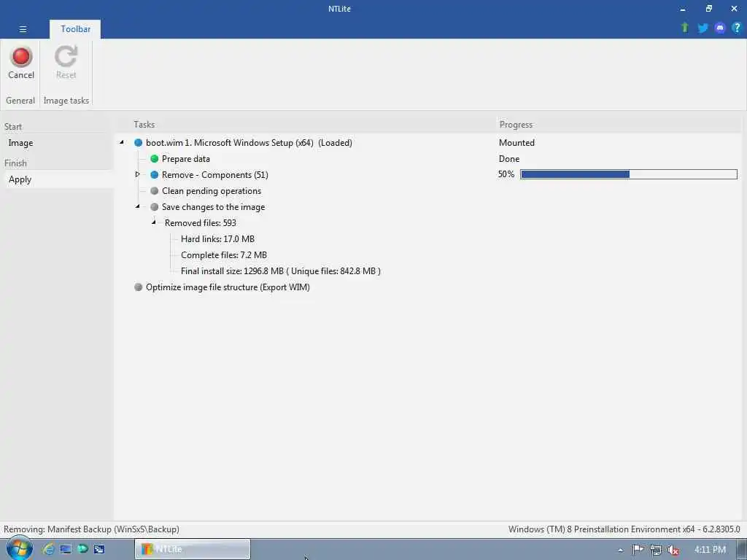The height and width of the screenshot is (560, 747).
Task: Click the gray Save changes status dot
Action: tap(155, 206)
